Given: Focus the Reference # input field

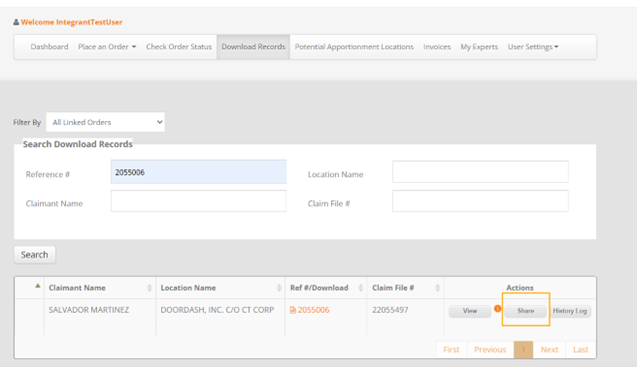Looking at the screenshot, I should 199,172.
